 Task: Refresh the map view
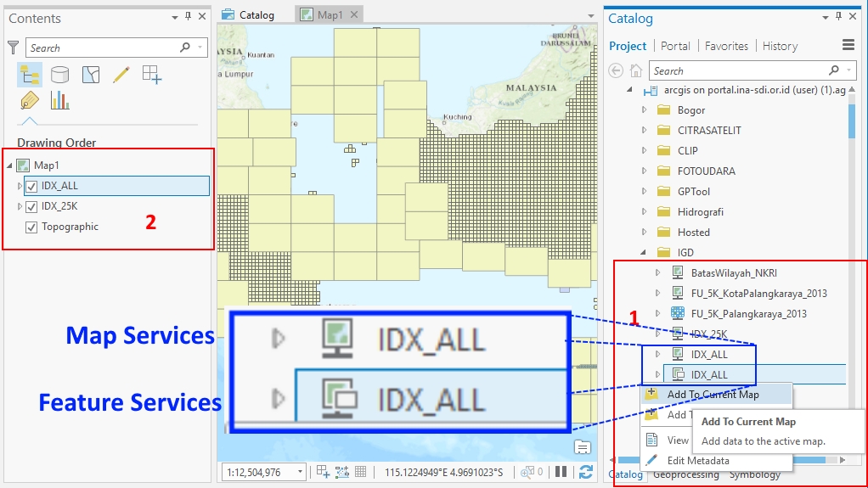tap(586, 472)
